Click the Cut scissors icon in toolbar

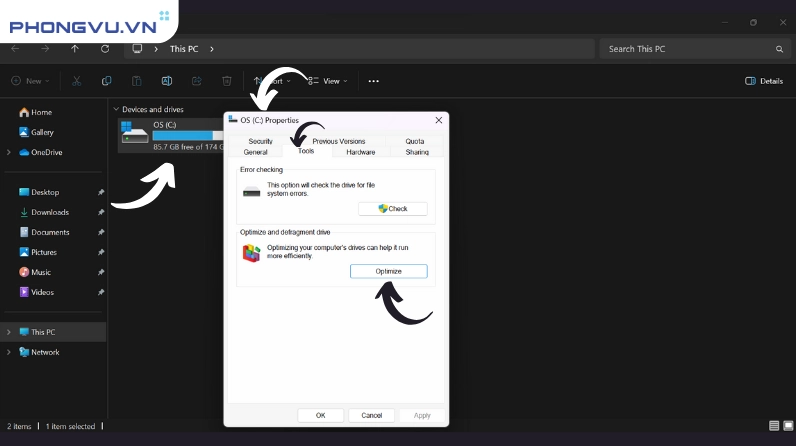click(x=76, y=81)
